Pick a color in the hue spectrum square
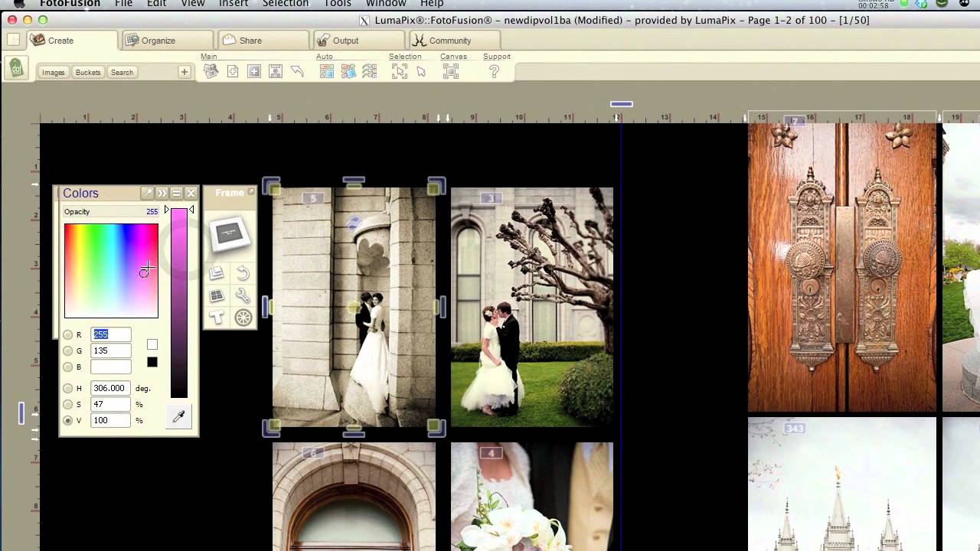The height and width of the screenshot is (551, 980). pyautogui.click(x=111, y=271)
